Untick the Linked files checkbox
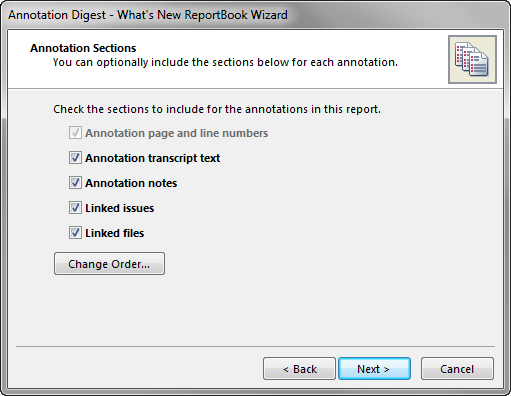 (x=75, y=233)
